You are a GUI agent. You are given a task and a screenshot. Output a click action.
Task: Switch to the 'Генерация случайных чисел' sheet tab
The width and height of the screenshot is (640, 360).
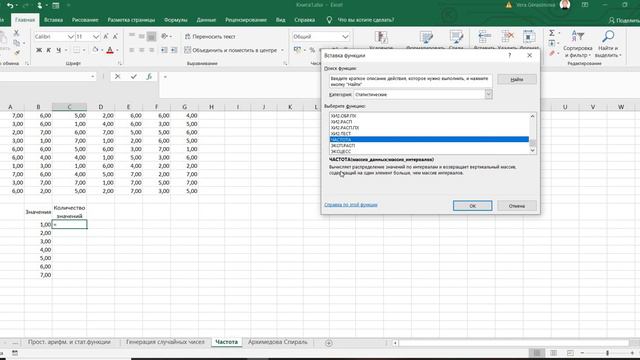click(x=165, y=342)
